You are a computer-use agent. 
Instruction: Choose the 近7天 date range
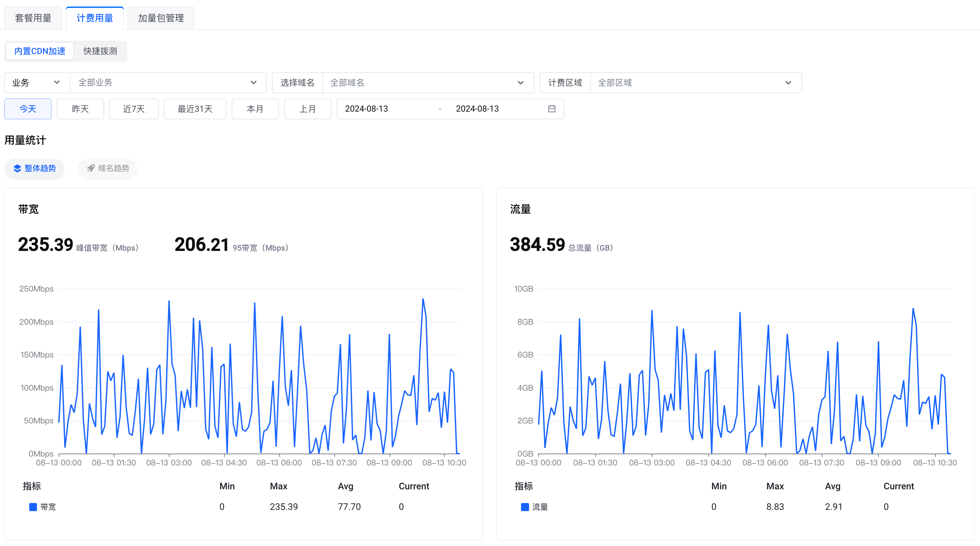pyautogui.click(x=134, y=109)
